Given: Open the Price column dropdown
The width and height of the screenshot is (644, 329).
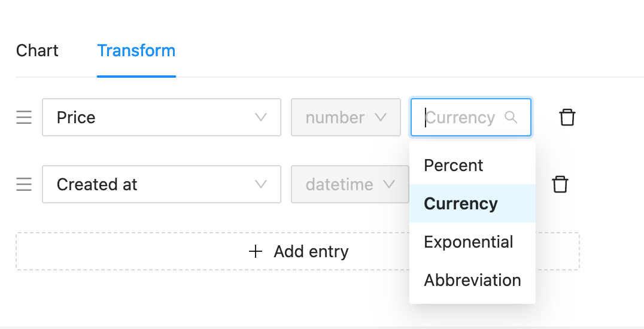Looking at the screenshot, I should coord(162,117).
